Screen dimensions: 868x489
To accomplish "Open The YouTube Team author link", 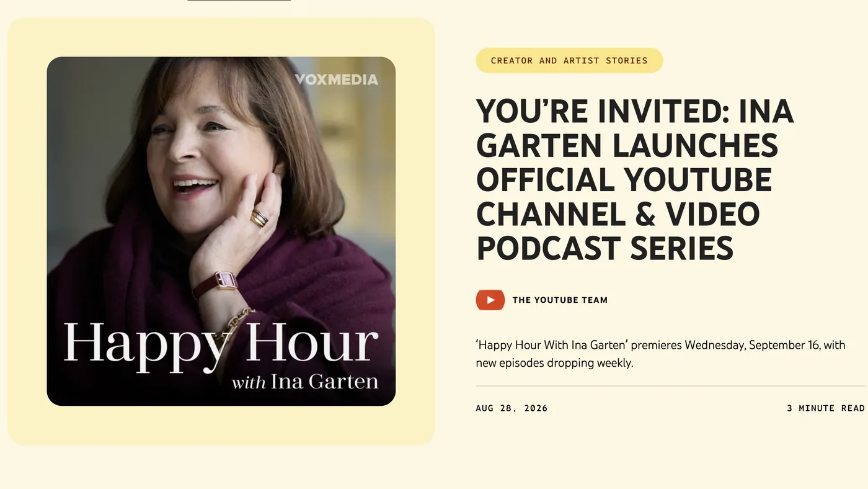I will click(x=560, y=300).
